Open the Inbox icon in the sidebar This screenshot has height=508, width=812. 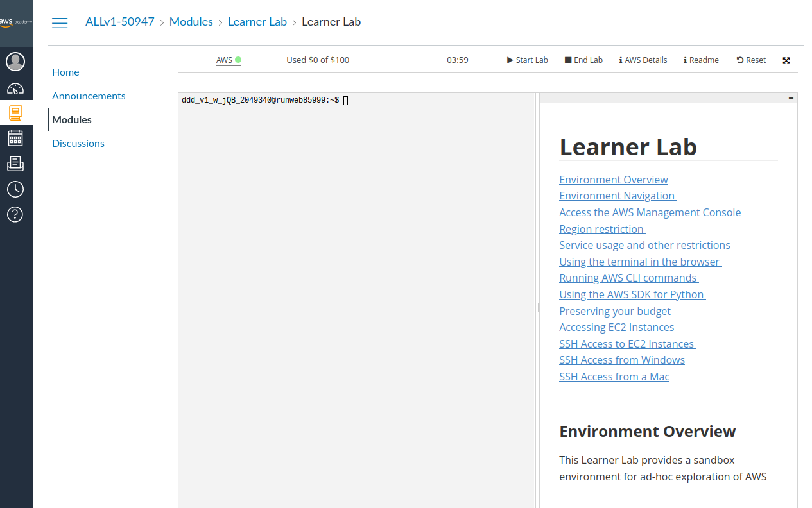(15, 163)
